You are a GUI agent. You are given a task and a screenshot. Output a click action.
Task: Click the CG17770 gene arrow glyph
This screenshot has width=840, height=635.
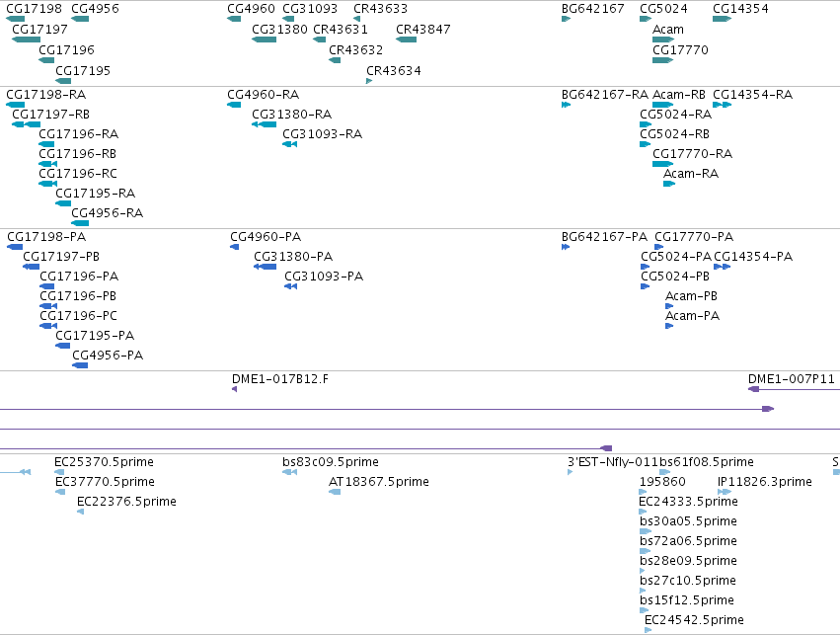point(662,60)
